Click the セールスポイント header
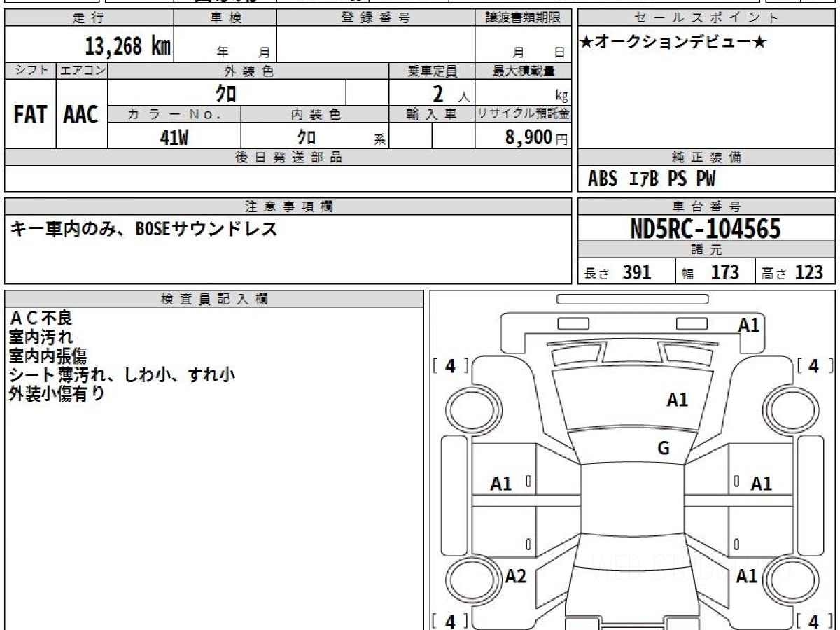840x630 pixels. point(707,18)
